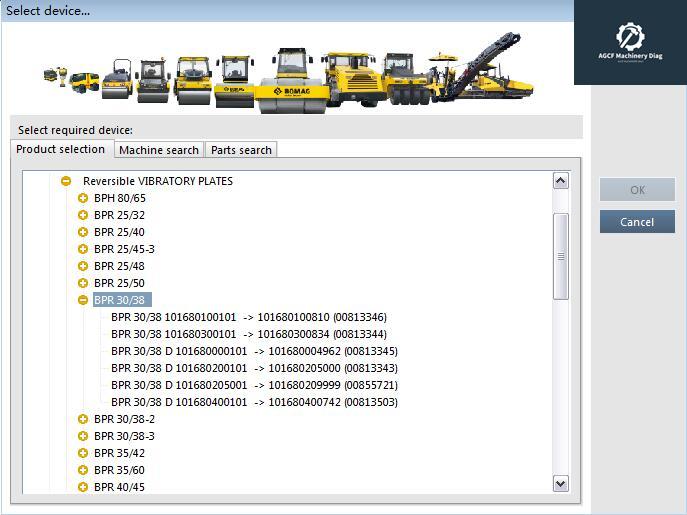Select the BPR 30/38-2 tree item
The width and height of the screenshot is (687, 515).
[x=124, y=419]
